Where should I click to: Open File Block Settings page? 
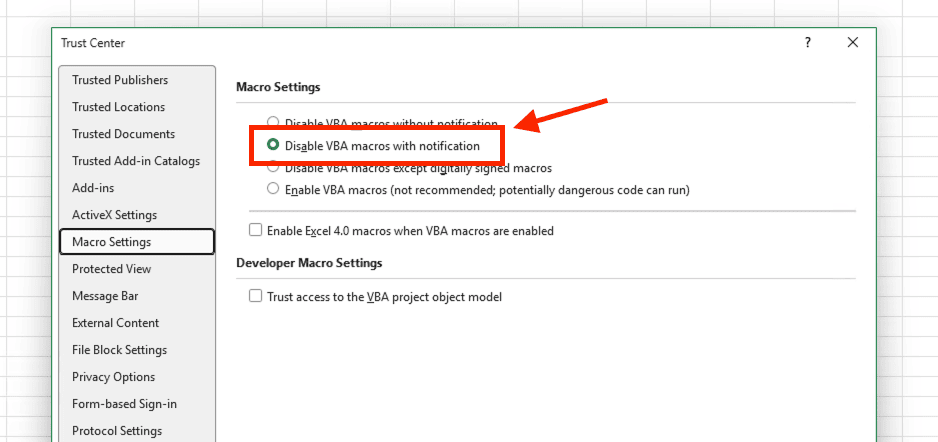pos(119,350)
